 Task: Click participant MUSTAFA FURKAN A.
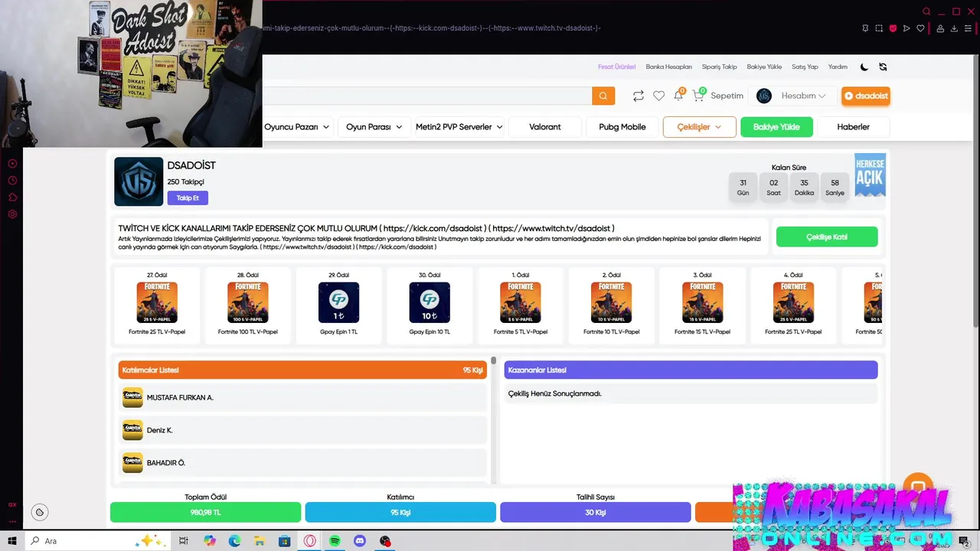coord(304,397)
